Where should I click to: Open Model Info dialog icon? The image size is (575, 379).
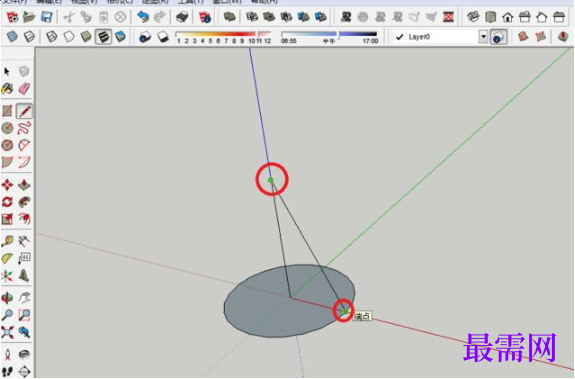click(205, 17)
